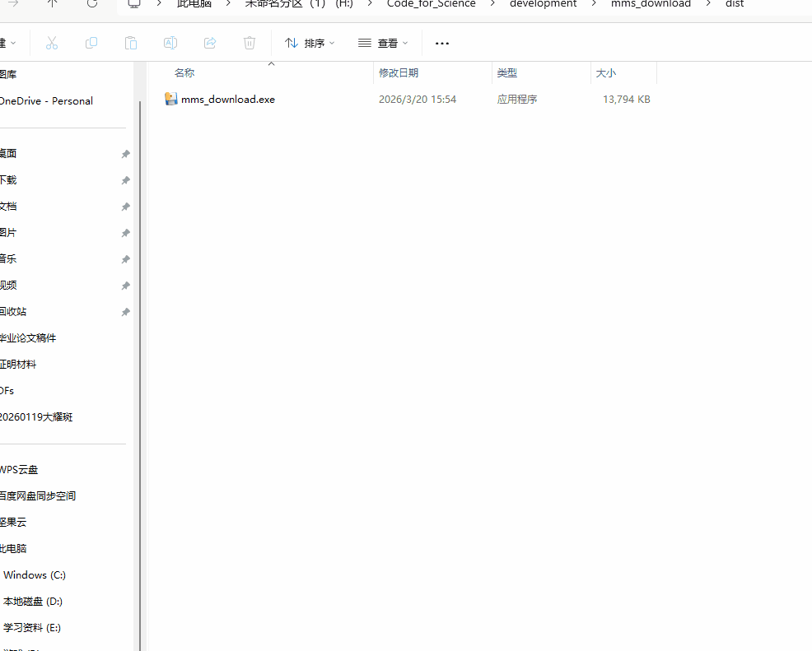812x651 pixels.
Task: Click the Share icon
Action: point(210,43)
